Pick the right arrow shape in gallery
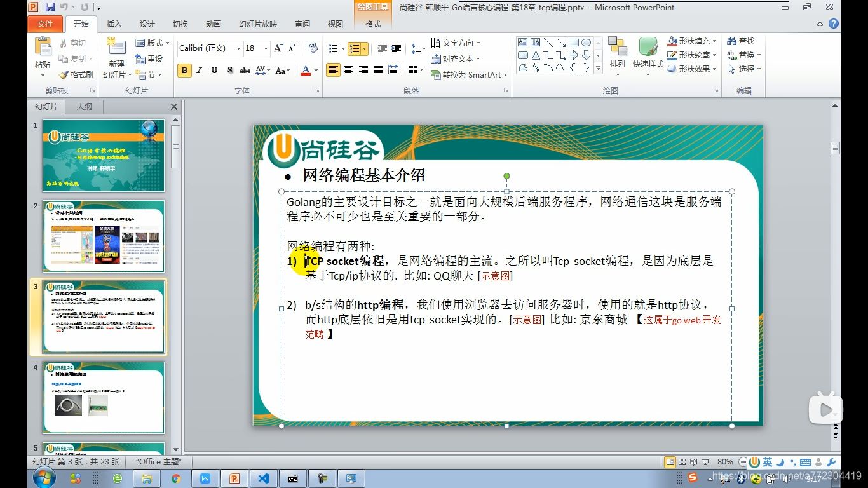The height and width of the screenshot is (488, 868). (573, 55)
